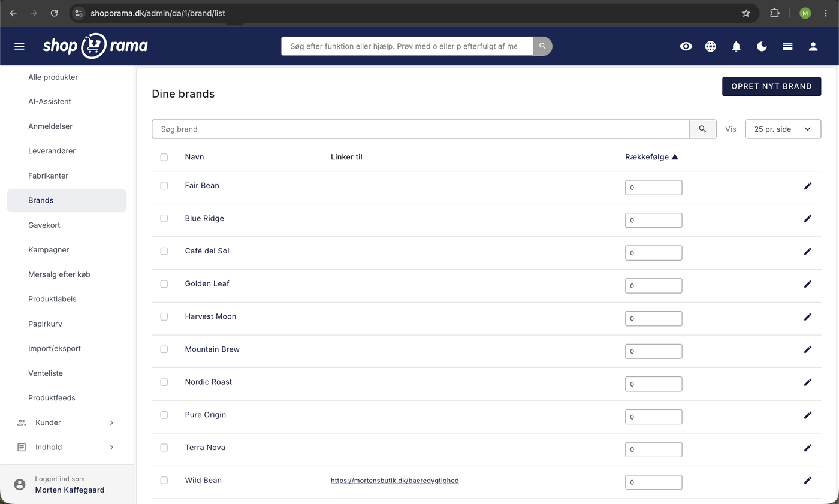Open browser extensions puzzle icon
This screenshot has width=839, height=504.
[x=775, y=13]
